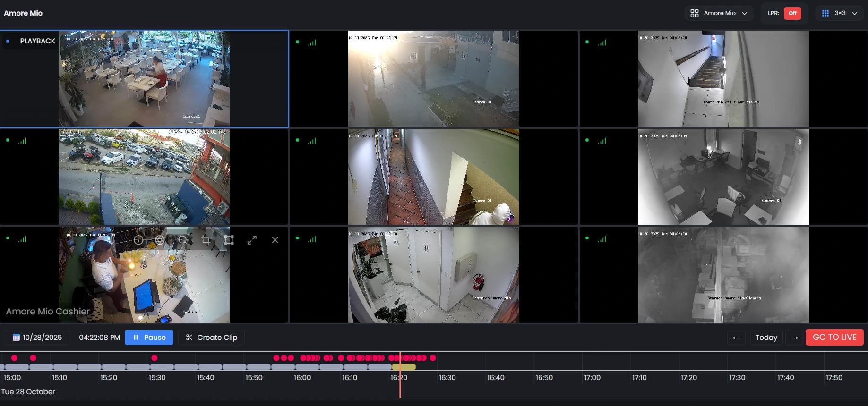Image resolution: width=868 pixels, height=406 pixels.
Task: Select the red-tiled hallway Camera 01 feed
Action: (x=433, y=177)
